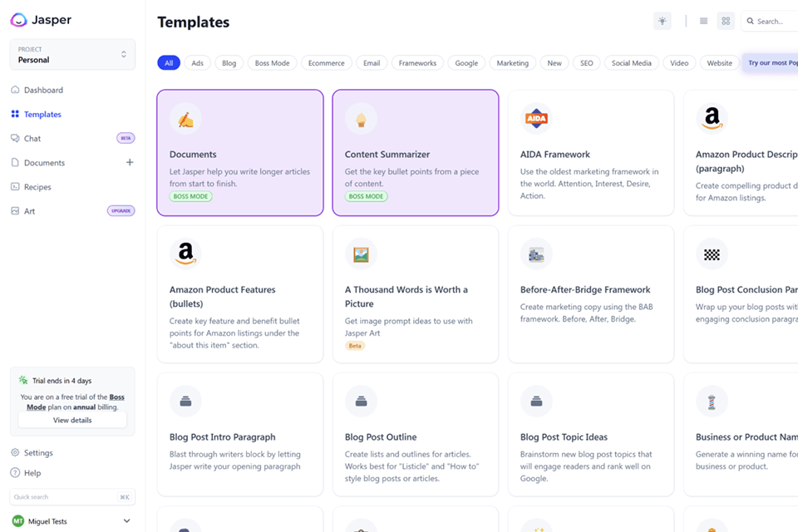Click the search magnifier icon
The image size is (798, 532).
pos(750,21)
